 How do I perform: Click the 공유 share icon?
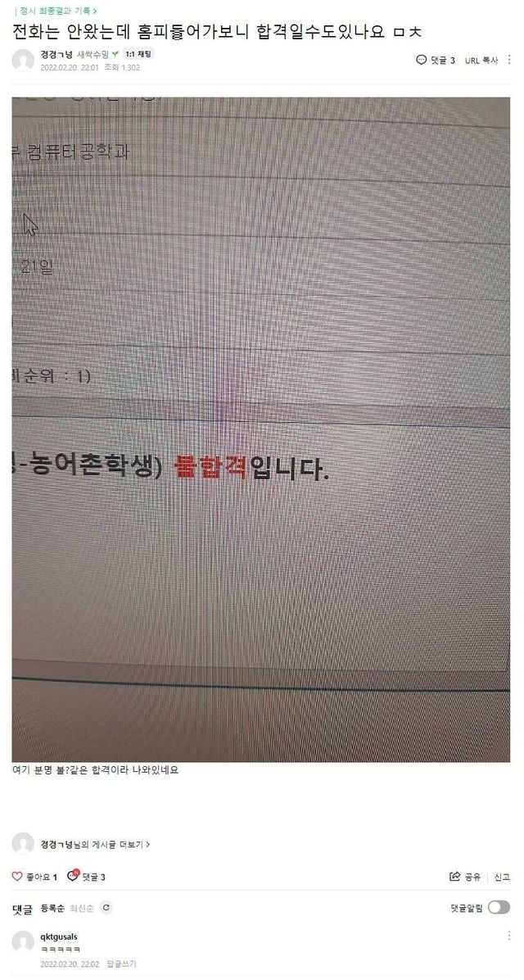(454, 876)
